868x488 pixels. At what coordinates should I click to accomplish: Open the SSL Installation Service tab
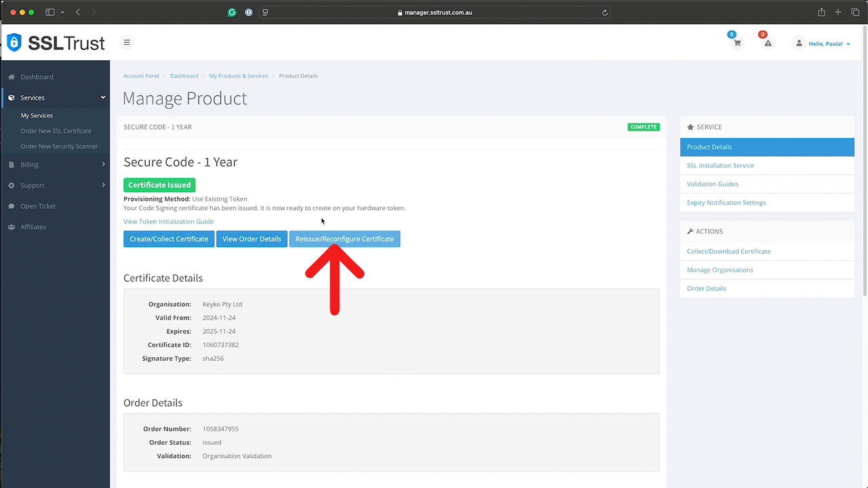pos(720,165)
